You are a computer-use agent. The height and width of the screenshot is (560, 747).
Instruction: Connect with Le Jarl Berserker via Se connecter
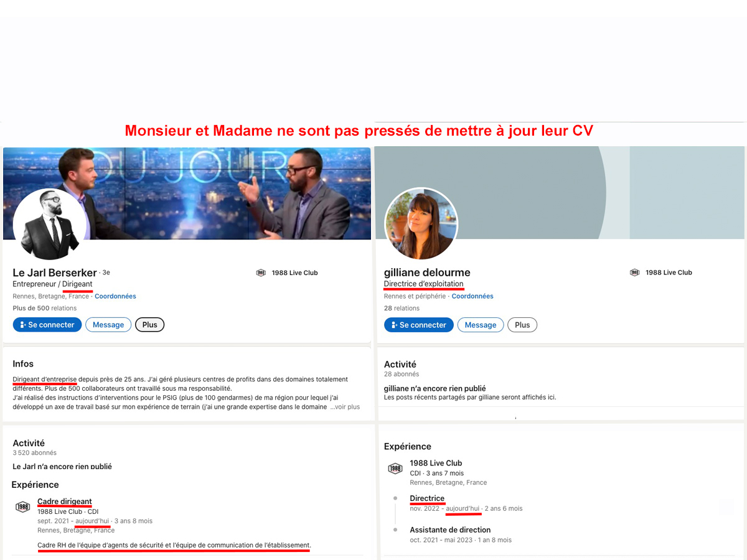(47, 325)
